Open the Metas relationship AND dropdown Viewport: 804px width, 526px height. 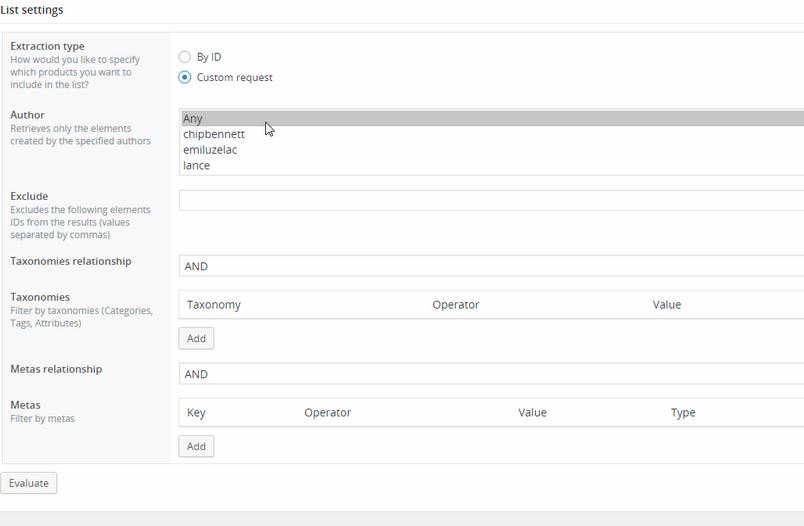pos(491,374)
